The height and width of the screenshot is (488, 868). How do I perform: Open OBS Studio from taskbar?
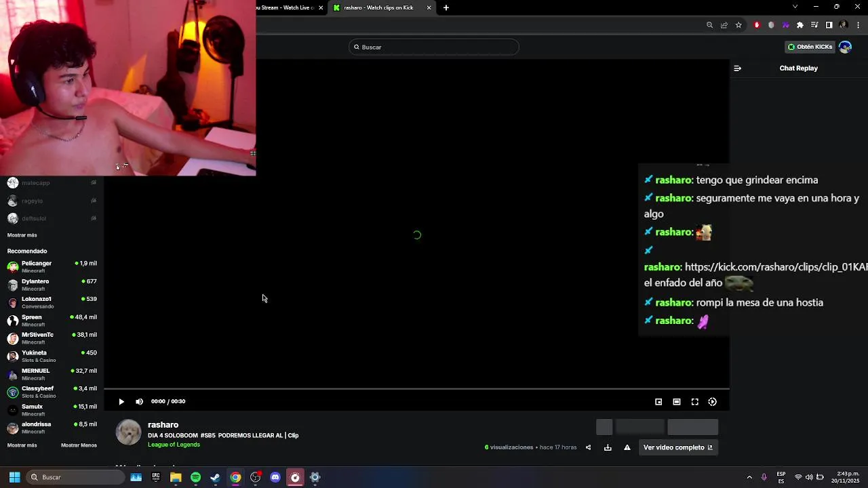[255, 477]
